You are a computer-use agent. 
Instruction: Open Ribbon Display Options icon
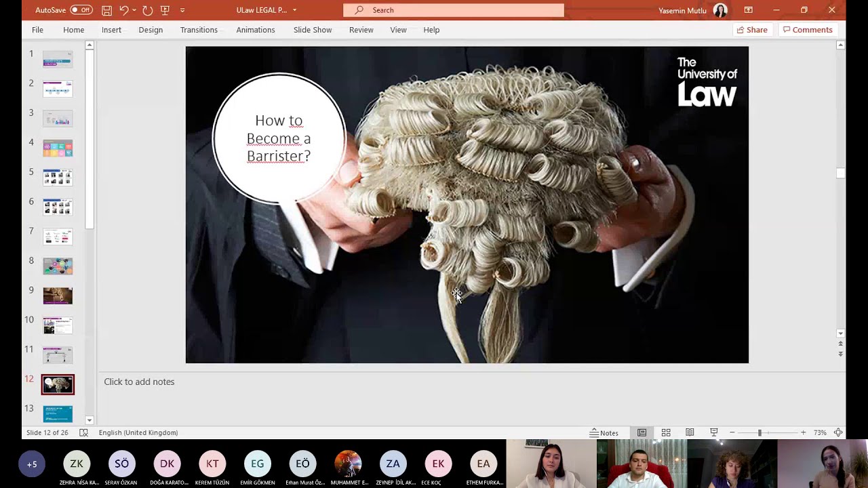pyautogui.click(x=748, y=10)
